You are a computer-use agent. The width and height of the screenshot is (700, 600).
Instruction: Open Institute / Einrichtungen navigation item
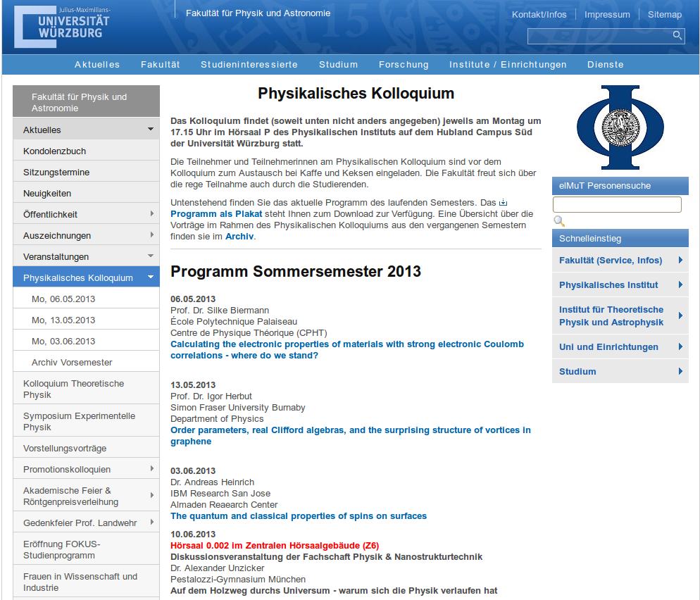508,64
